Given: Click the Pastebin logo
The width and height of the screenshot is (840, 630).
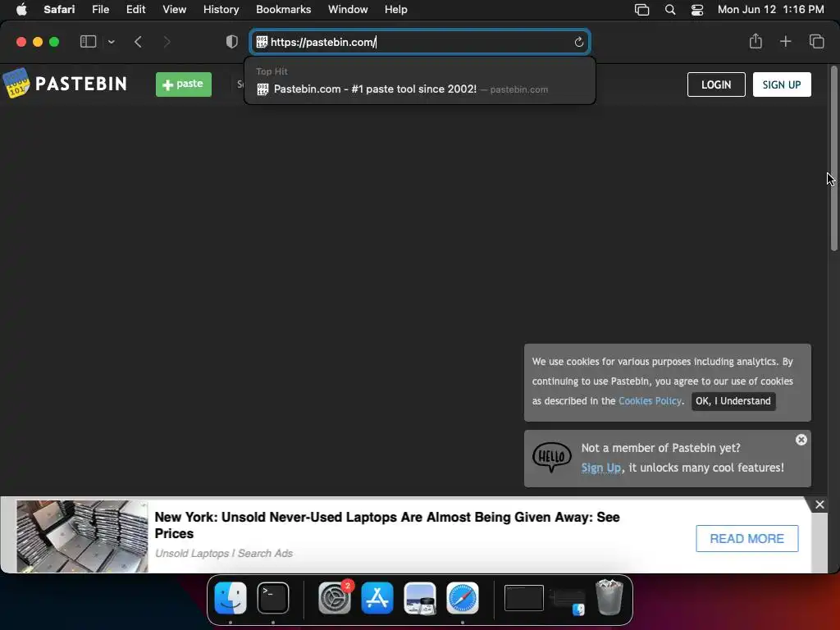Looking at the screenshot, I should (65, 84).
